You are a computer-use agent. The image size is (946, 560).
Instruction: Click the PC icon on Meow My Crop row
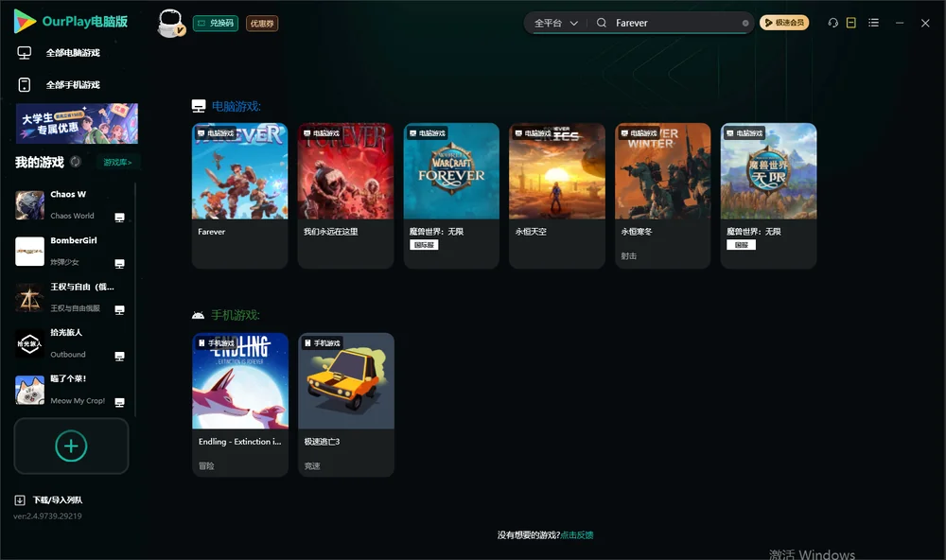119,402
